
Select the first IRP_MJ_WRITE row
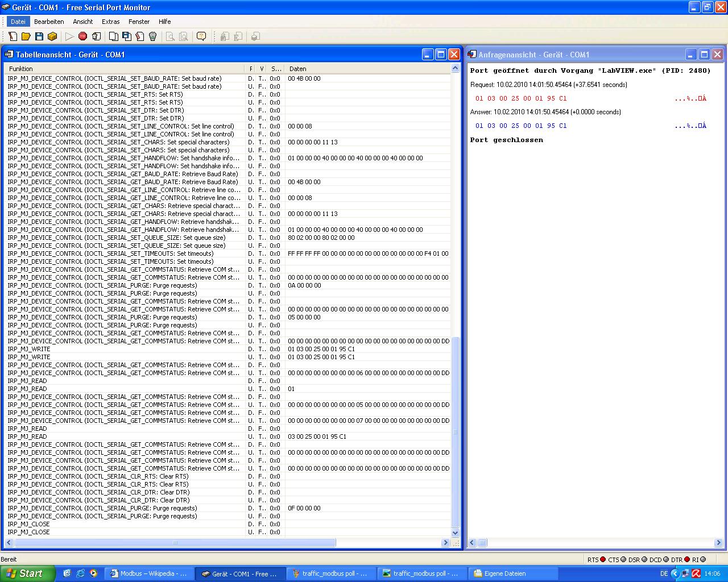(227, 349)
